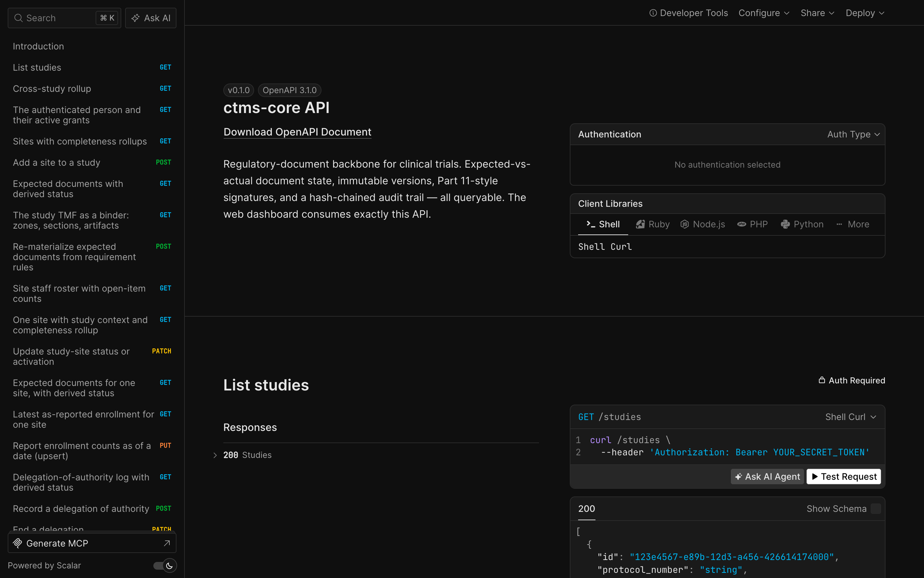Select the Shell client library tab

(x=603, y=224)
